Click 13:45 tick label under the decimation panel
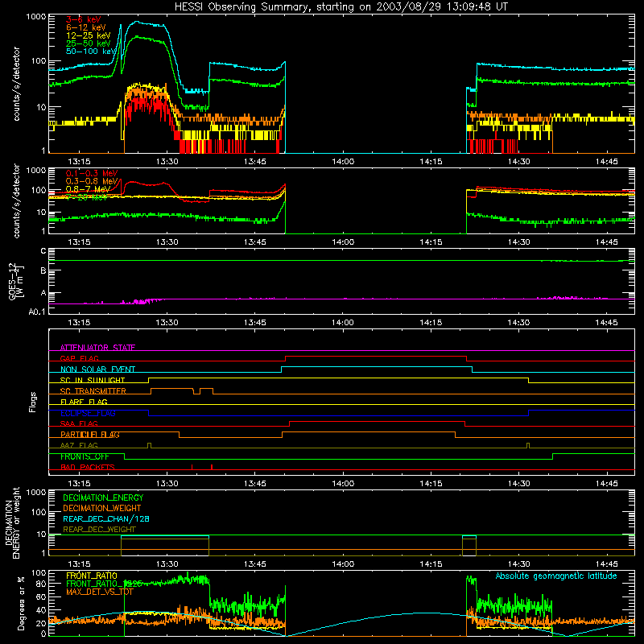The width and height of the screenshot is (644, 644). 255,564
